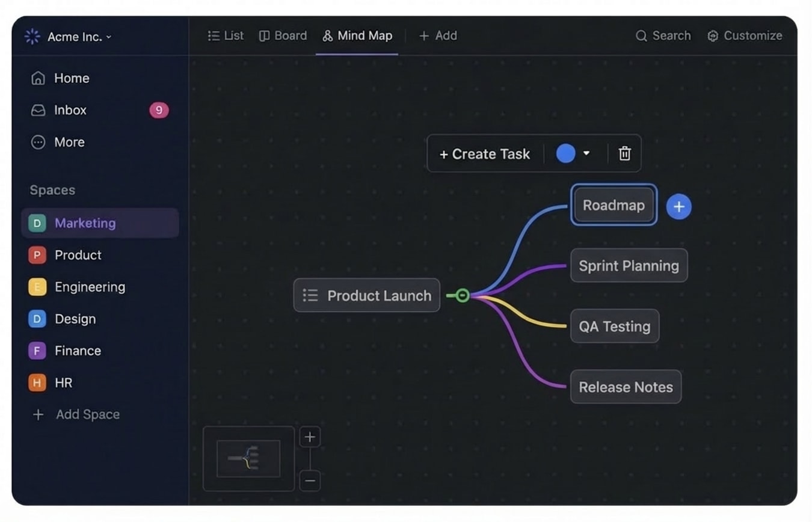This screenshot has height=522, width=812.
Task: Click the Search magnifier icon
Action: [x=641, y=36]
